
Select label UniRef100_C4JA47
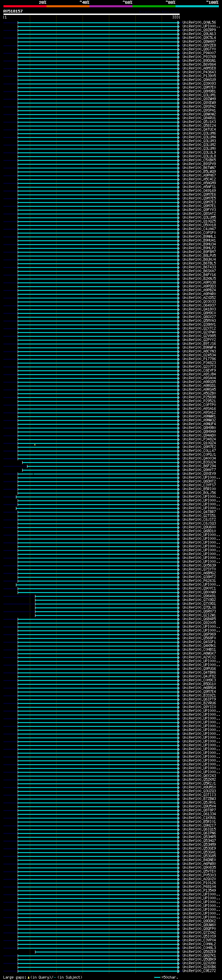coord(199,229)
